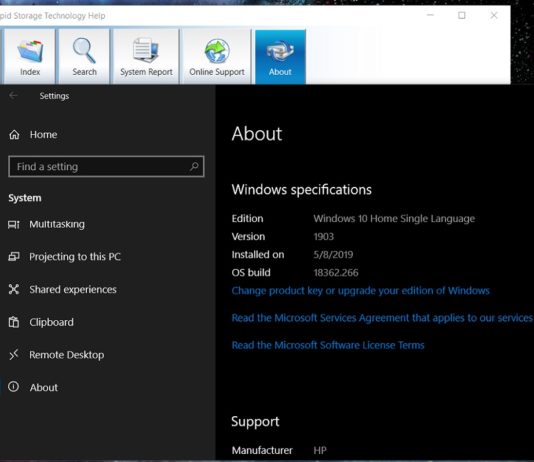Screen dimensions: 534x462
Task: Click the magnifying glass Search icon
Action: 84,50
